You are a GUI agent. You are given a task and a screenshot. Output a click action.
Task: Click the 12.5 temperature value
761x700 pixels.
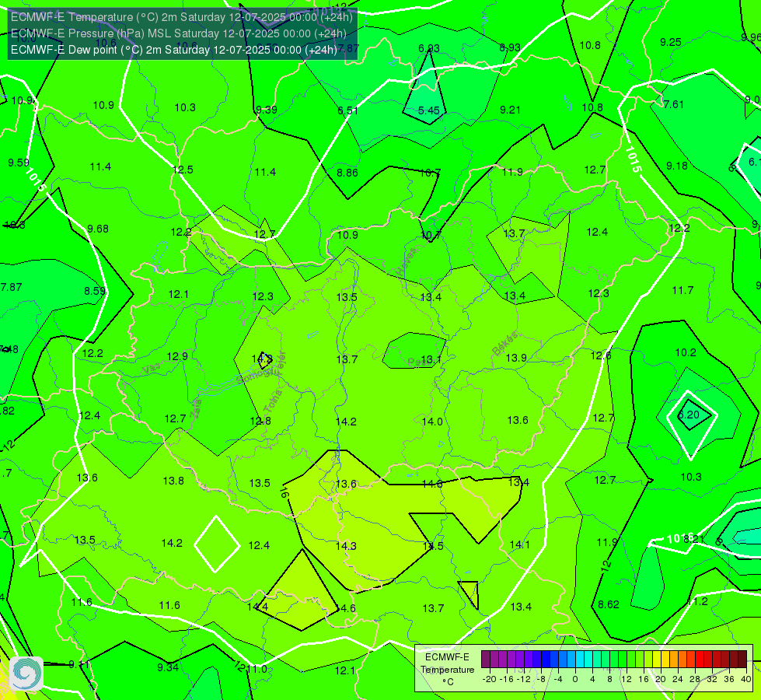click(x=183, y=170)
